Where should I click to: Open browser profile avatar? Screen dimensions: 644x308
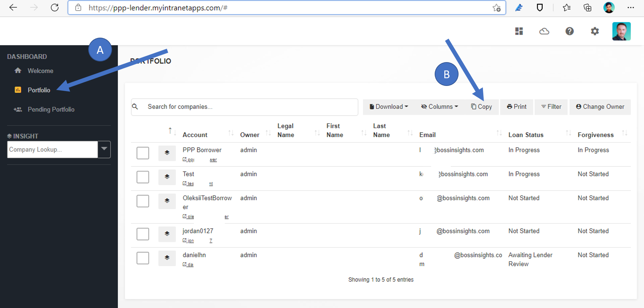(609, 7)
